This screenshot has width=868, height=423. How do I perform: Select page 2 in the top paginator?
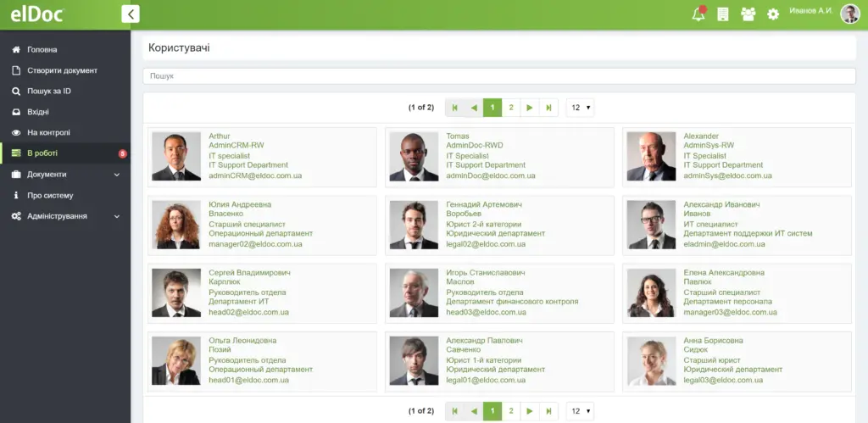[511, 108]
